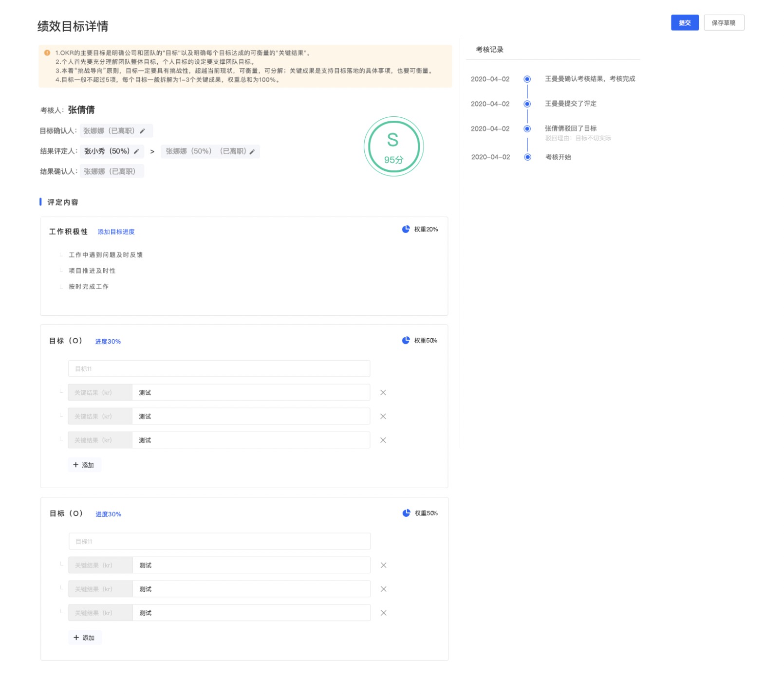This screenshot has height=694, width=784.
Task: Remove first key result in first 目标 card
Action: [x=383, y=392]
